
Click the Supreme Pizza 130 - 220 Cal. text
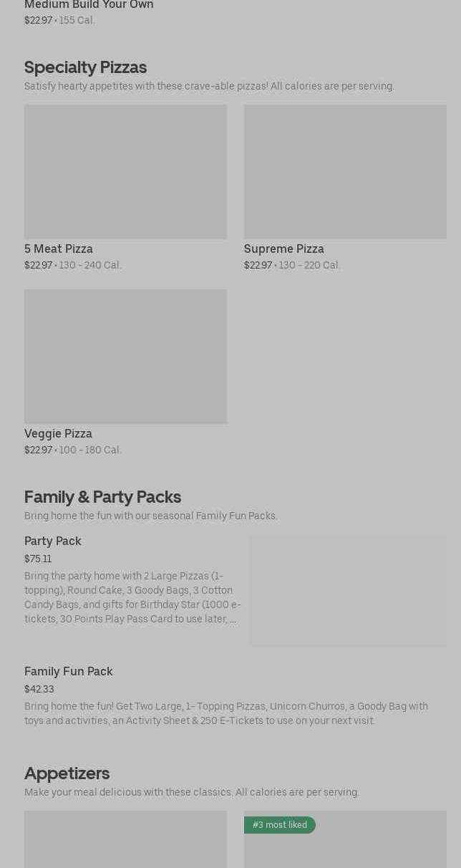pos(309,266)
